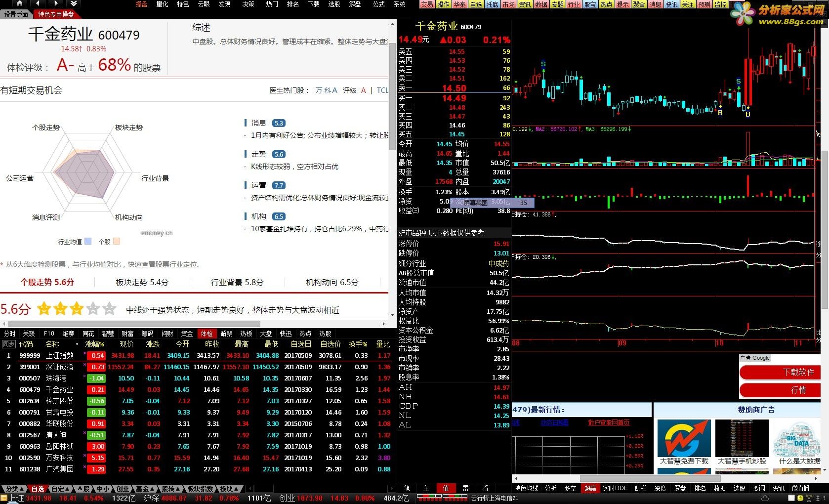The height and width of the screenshot is (504, 829).
Task: Click the 华泰 toolbar button
Action: coord(460,4)
